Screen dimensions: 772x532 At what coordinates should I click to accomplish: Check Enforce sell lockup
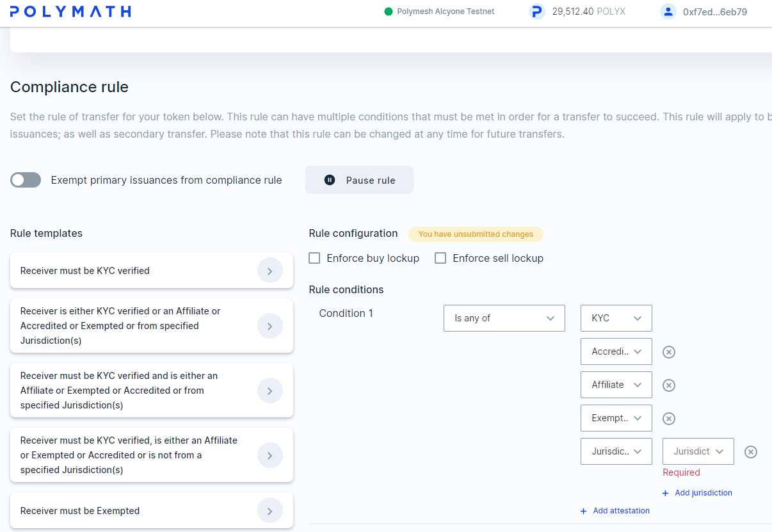click(x=440, y=258)
